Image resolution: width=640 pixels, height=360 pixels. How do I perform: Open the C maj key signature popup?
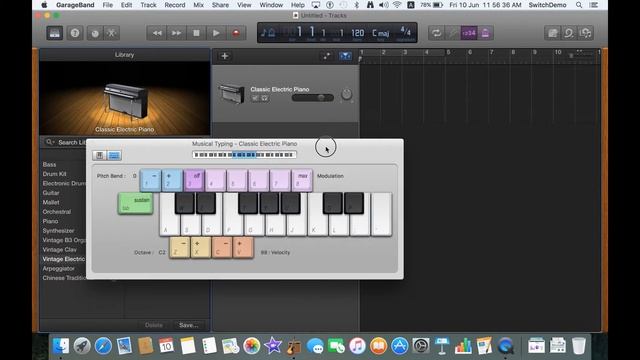tap(380, 33)
